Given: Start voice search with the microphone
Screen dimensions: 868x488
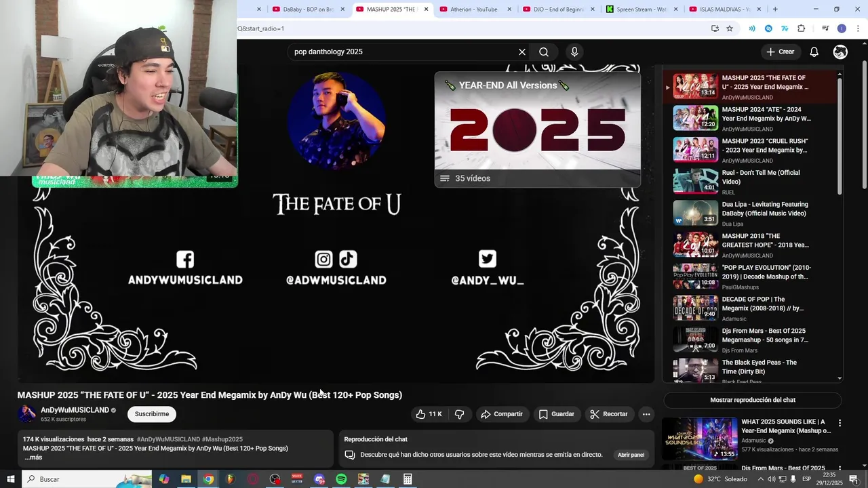Looking at the screenshot, I should click(x=574, y=52).
